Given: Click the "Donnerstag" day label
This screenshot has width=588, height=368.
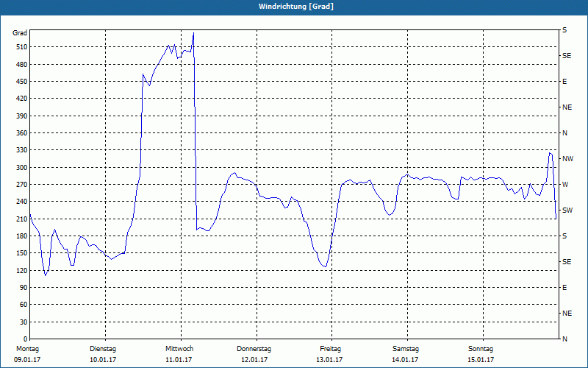Looking at the screenshot, I should [254, 349].
